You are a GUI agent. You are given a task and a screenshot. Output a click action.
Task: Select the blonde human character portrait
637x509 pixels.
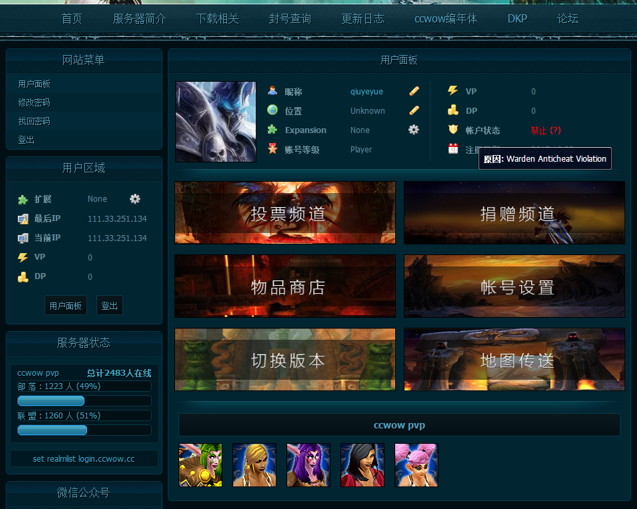pyautogui.click(x=254, y=465)
